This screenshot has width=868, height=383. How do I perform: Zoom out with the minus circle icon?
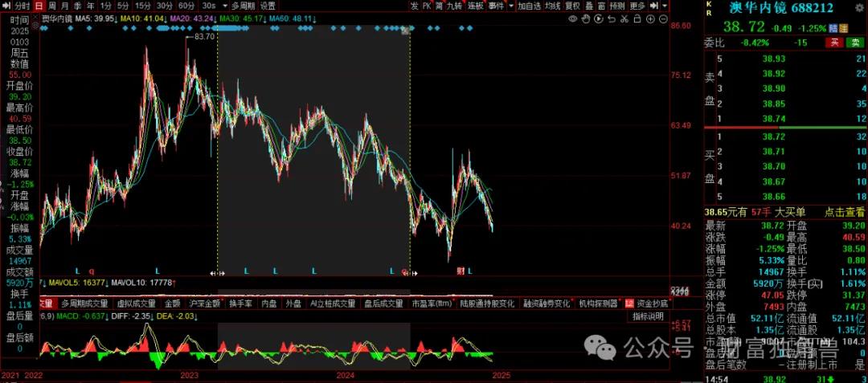tap(662, 18)
